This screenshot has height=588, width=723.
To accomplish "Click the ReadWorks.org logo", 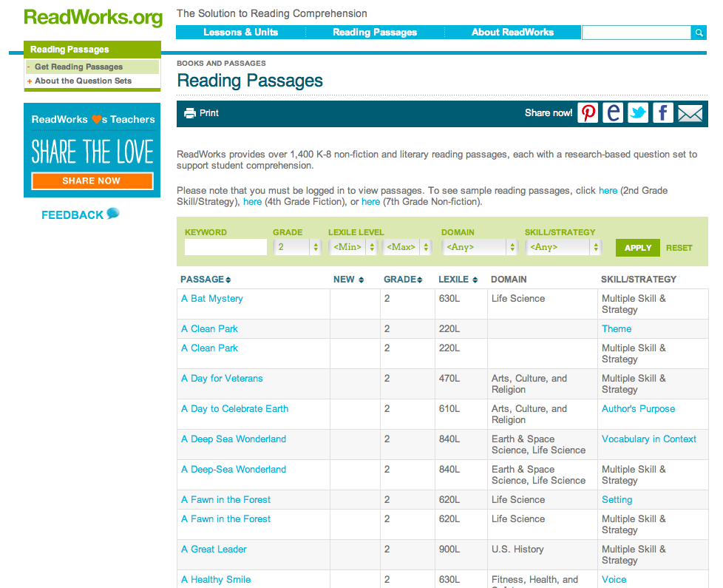I will pos(93,18).
